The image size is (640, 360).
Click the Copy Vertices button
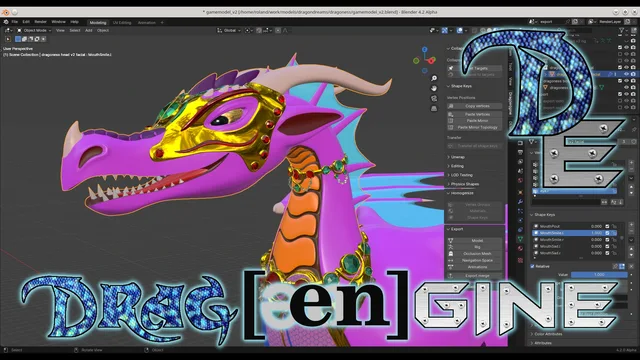(x=475, y=106)
